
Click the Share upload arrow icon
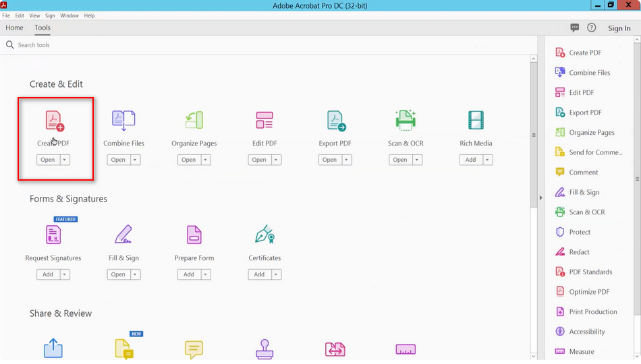coord(53,348)
